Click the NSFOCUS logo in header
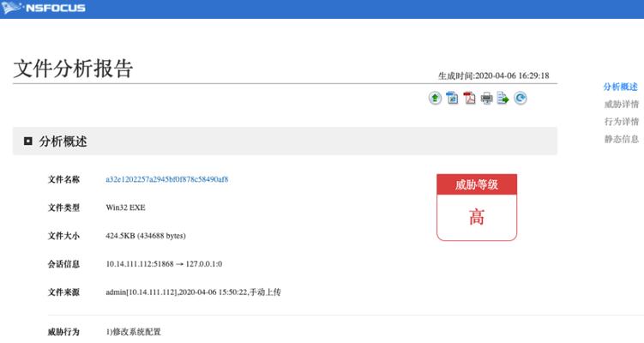Screen dimensions: 644x343 click(x=44, y=8)
